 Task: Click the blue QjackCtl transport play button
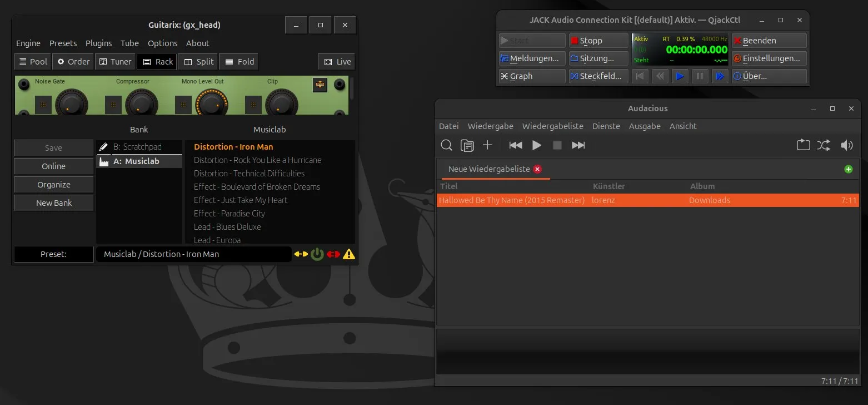tap(680, 76)
